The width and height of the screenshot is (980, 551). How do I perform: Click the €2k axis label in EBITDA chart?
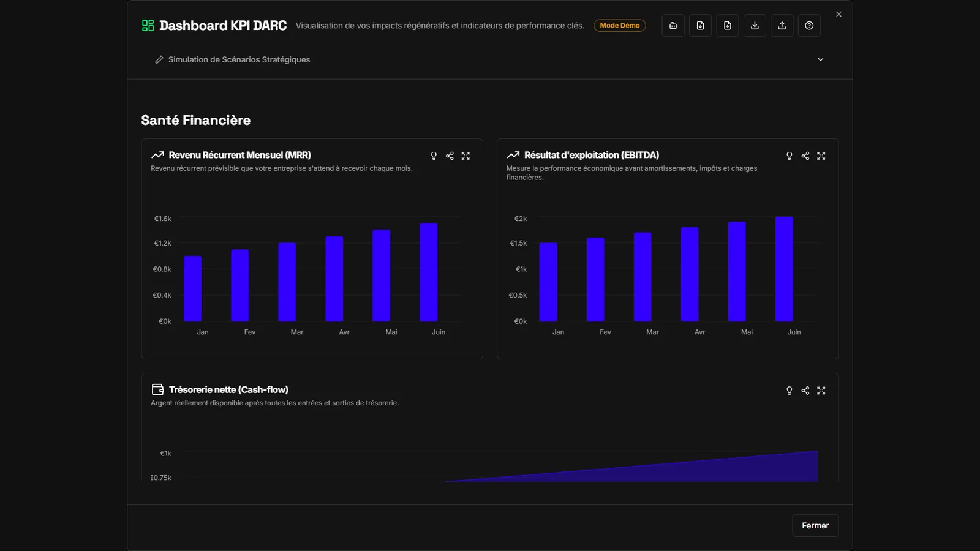[x=521, y=219]
